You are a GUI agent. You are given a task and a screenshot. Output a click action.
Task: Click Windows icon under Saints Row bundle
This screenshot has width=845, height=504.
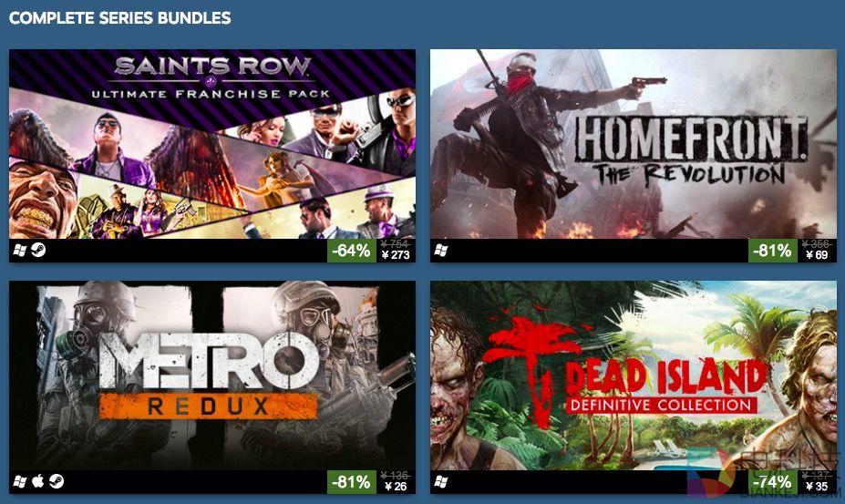click(x=19, y=251)
